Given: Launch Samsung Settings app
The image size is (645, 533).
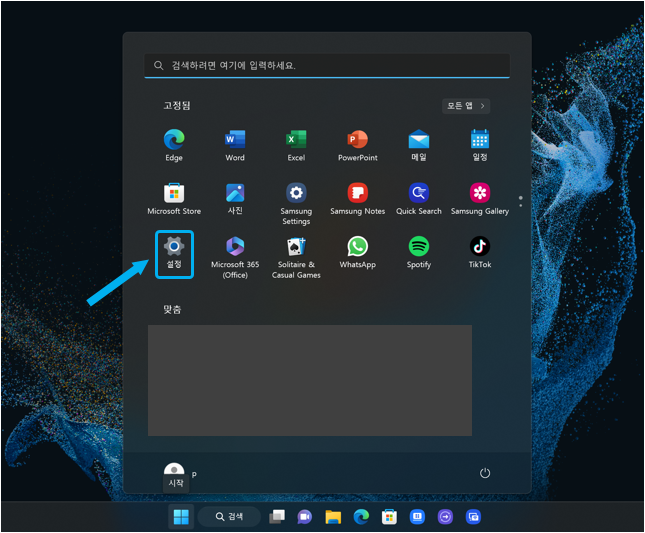Looking at the screenshot, I should (x=296, y=204).
